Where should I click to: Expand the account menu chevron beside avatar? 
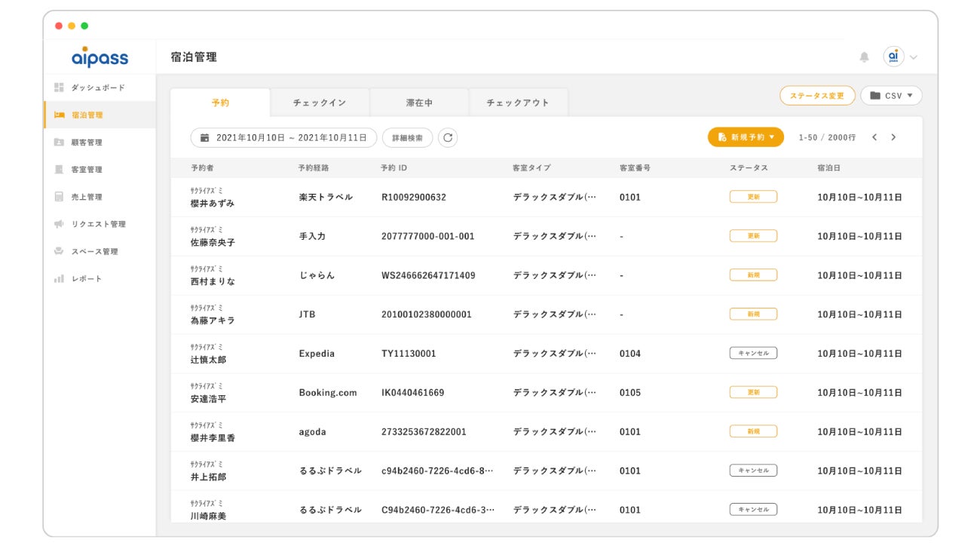point(914,57)
